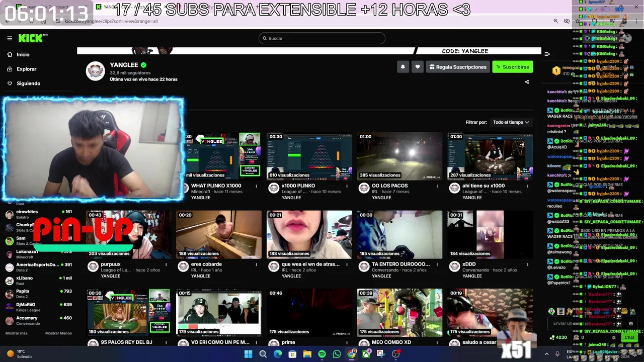Play the prime clip thumbnail
This screenshot has height=362, width=644.
coord(309,312)
